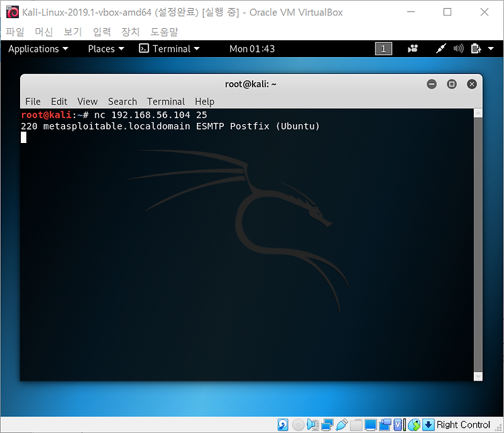Click the USB devices icon in VirtualBox status bar
The width and height of the screenshot is (504, 433).
(342, 425)
